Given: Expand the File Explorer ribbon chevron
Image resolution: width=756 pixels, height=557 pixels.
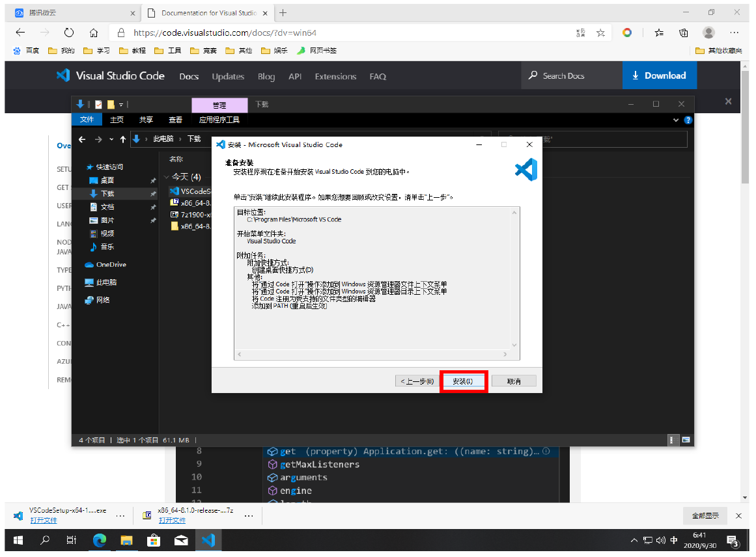Looking at the screenshot, I should pos(676,120).
